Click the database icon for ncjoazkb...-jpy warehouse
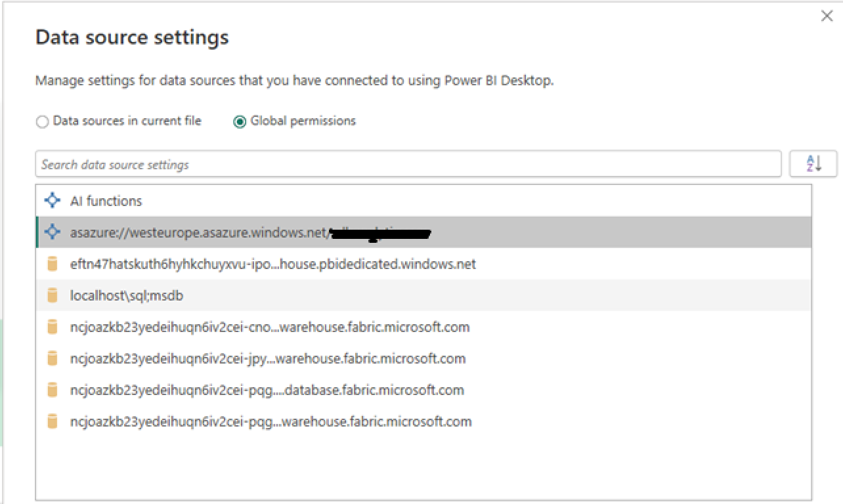This screenshot has height=504, width=843. [53, 358]
